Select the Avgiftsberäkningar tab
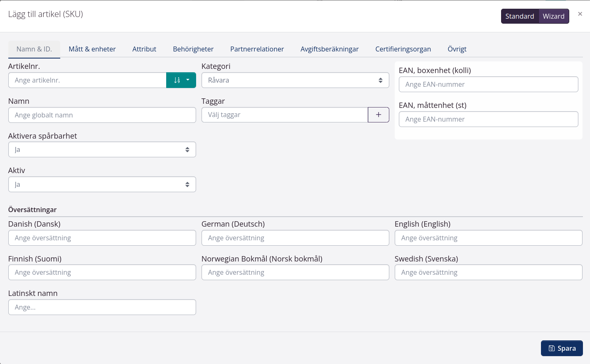The height and width of the screenshot is (364, 590). pyautogui.click(x=329, y=49)
